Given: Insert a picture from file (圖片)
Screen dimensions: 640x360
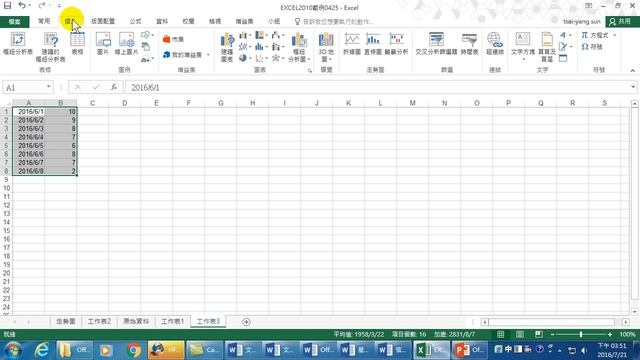Looking at the screenshot, I should tap(103, 44).
